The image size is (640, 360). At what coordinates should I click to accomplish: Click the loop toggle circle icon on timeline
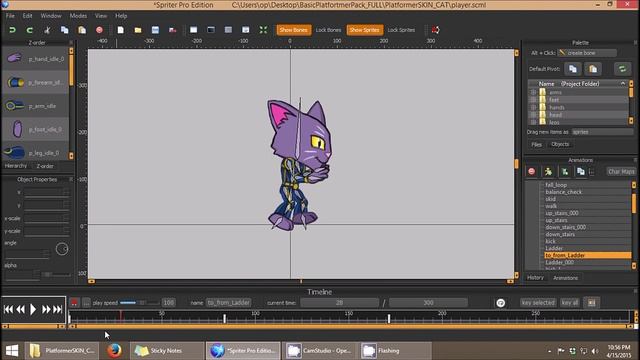pyautogui.click(x=500, y=302)
